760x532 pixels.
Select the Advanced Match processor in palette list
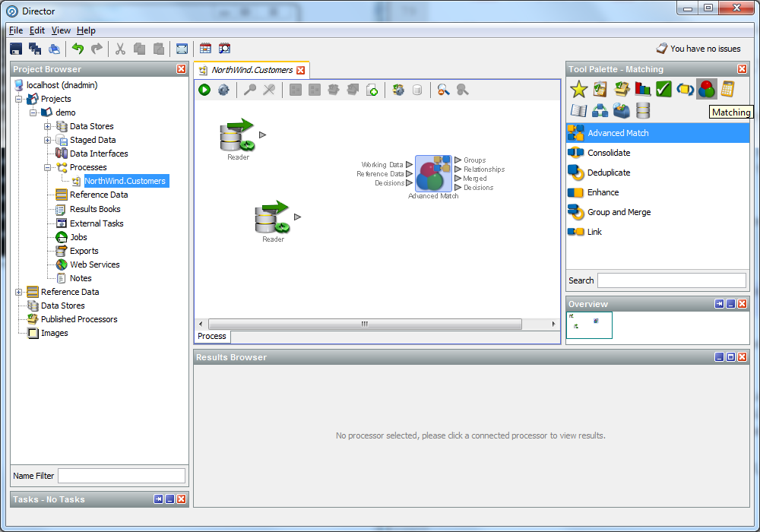(657, 133)
